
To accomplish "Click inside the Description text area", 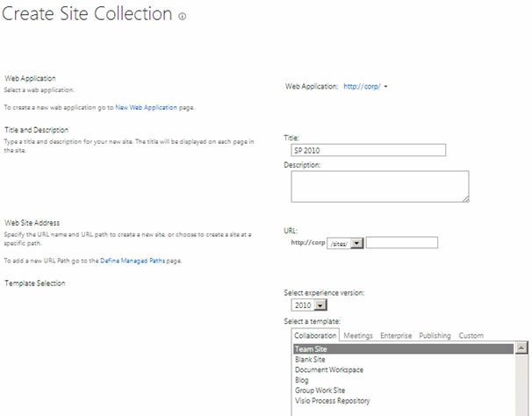I will [x=379, y=186].
